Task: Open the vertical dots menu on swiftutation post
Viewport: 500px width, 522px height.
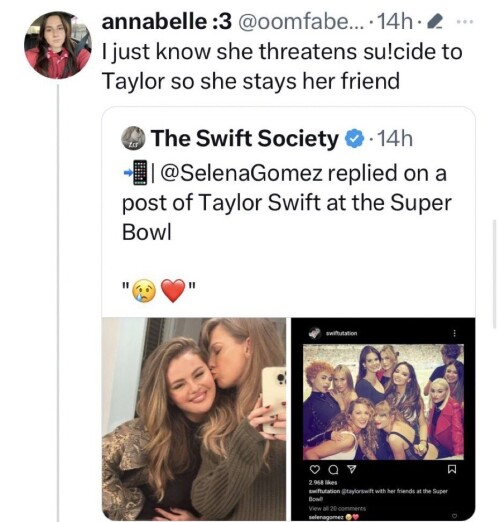Action: (x=454, y=333)
